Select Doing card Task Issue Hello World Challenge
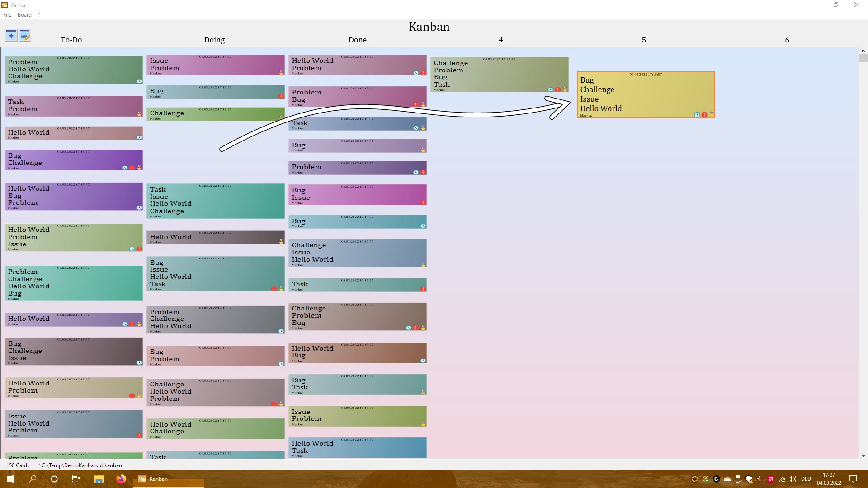 (216, 201)
